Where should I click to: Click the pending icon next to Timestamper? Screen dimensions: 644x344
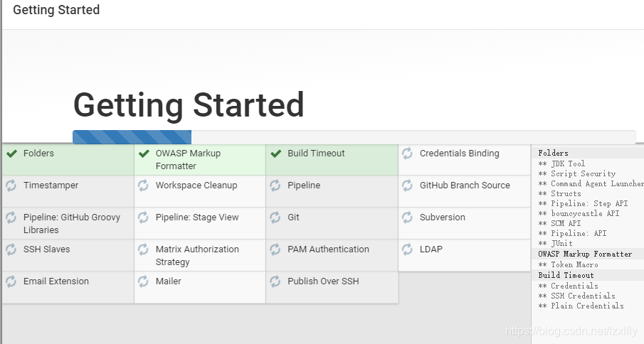coord(11,186)
